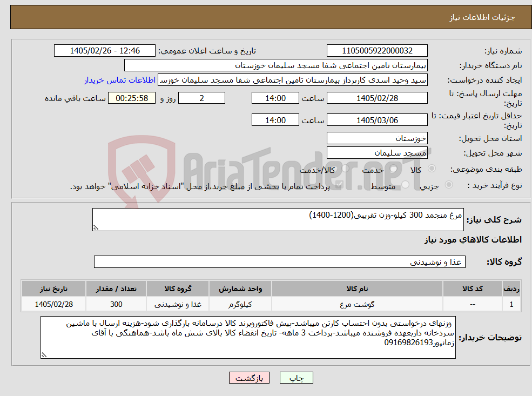Click the واحد شمارش column header

click(x=240, y=289)
